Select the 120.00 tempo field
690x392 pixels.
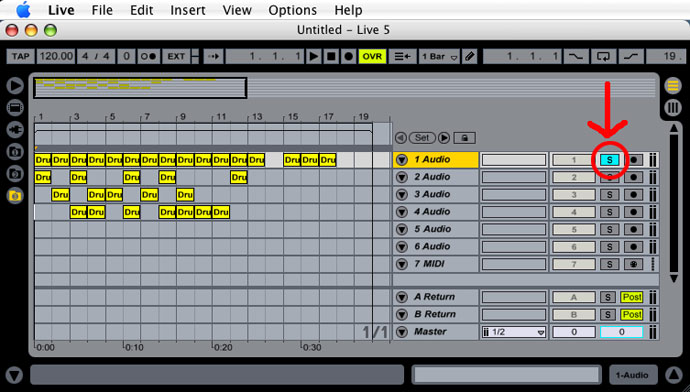[x=56, y=56]
